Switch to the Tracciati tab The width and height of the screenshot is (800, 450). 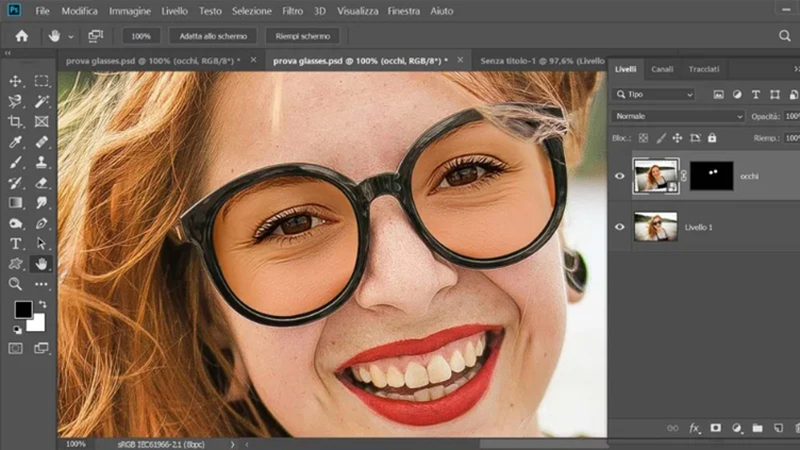704,69
